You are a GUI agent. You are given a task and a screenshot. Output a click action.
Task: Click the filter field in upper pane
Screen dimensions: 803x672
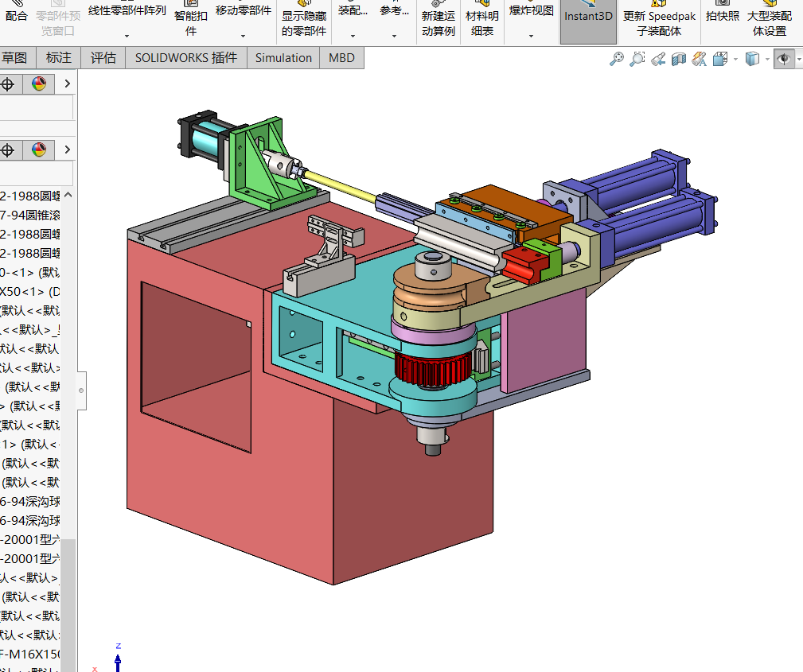click(37, 108)
